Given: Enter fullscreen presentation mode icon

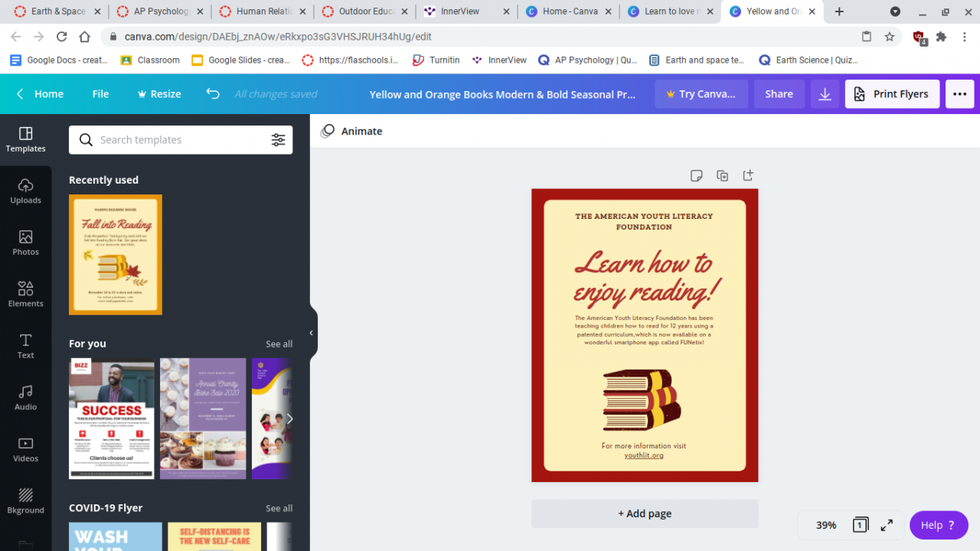Looking at the screenshot, I should point(887,525).
